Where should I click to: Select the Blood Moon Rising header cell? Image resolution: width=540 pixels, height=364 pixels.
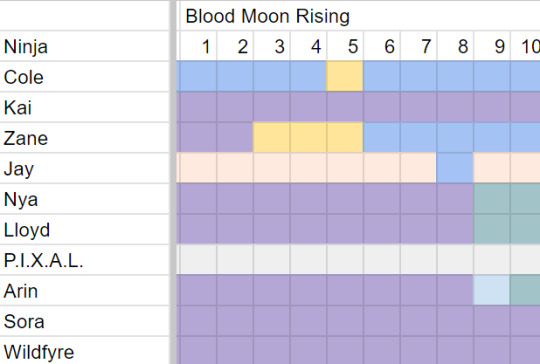(x=358, y=16)
